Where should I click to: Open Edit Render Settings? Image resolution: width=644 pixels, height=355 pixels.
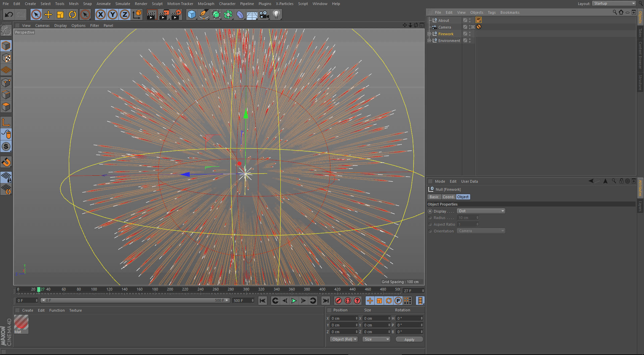[x=176, y=14]
